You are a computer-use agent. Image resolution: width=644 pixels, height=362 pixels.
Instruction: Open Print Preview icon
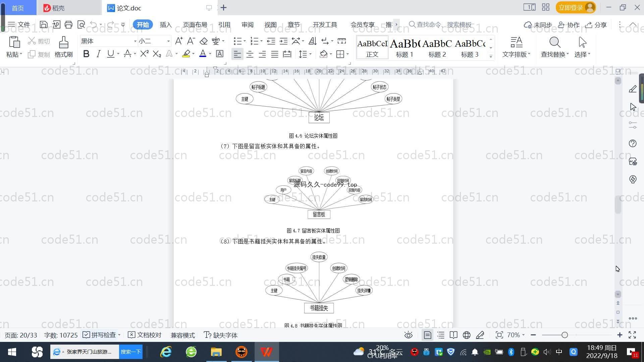[81, 24]
